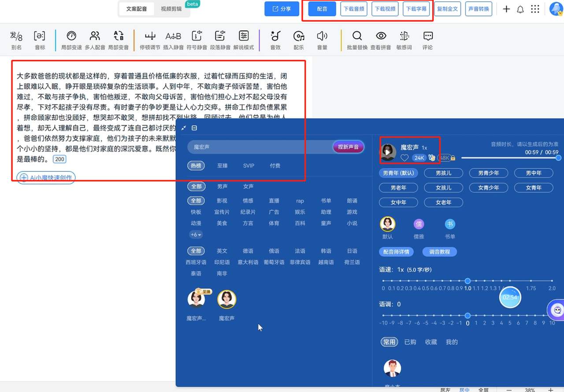Open the 评论 comments tool
The width and height of the screenshot is (564, 392).
tap(427, 40)
